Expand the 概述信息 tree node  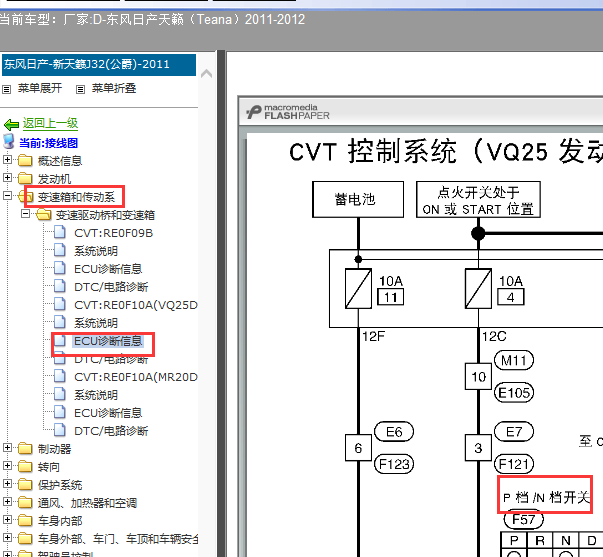coord(7,159)
